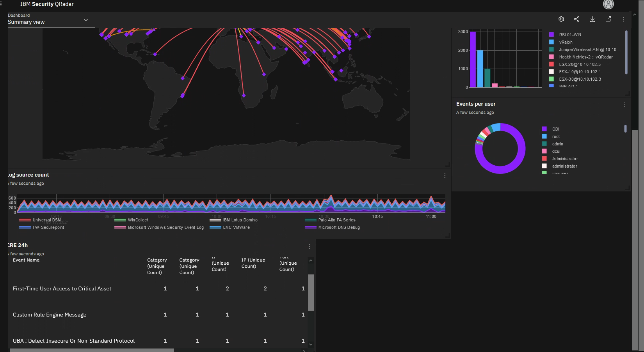This screenshot has width=644, height=352.
Task: Toggle the admin user legend entry
Action: coord(553,144)
